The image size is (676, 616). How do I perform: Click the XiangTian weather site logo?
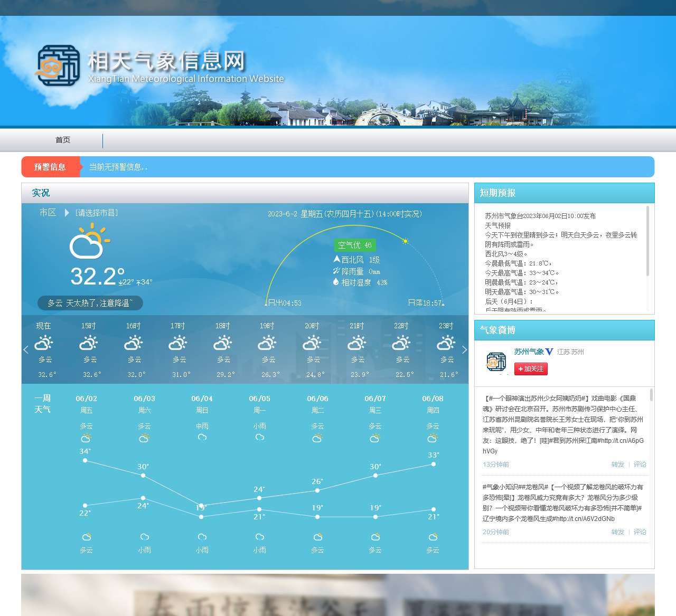(x=58, y=65)
